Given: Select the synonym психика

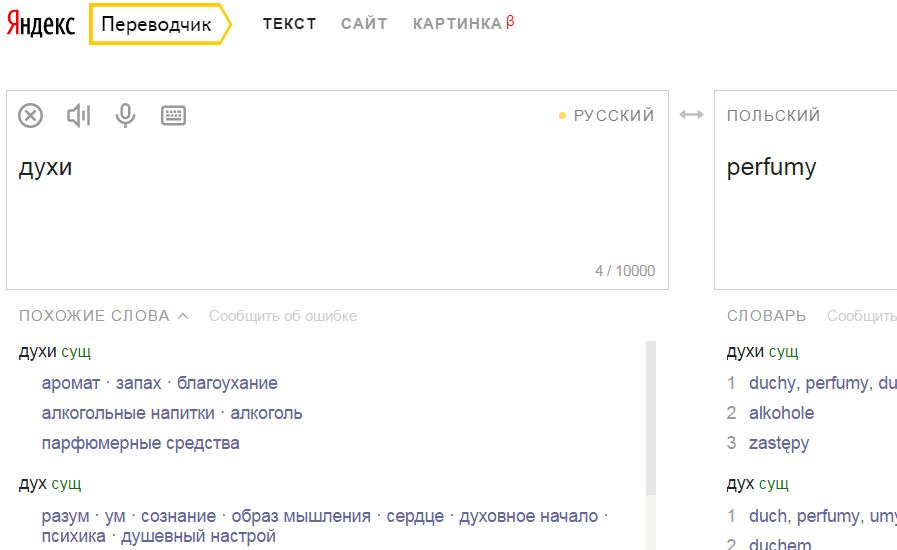Looking at the screenshot, I should 73,536.
